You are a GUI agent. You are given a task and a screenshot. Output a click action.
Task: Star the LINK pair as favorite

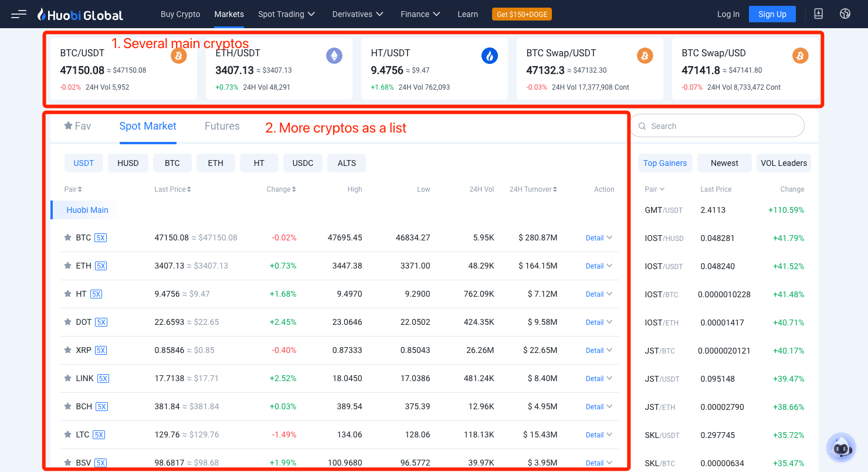68,378
